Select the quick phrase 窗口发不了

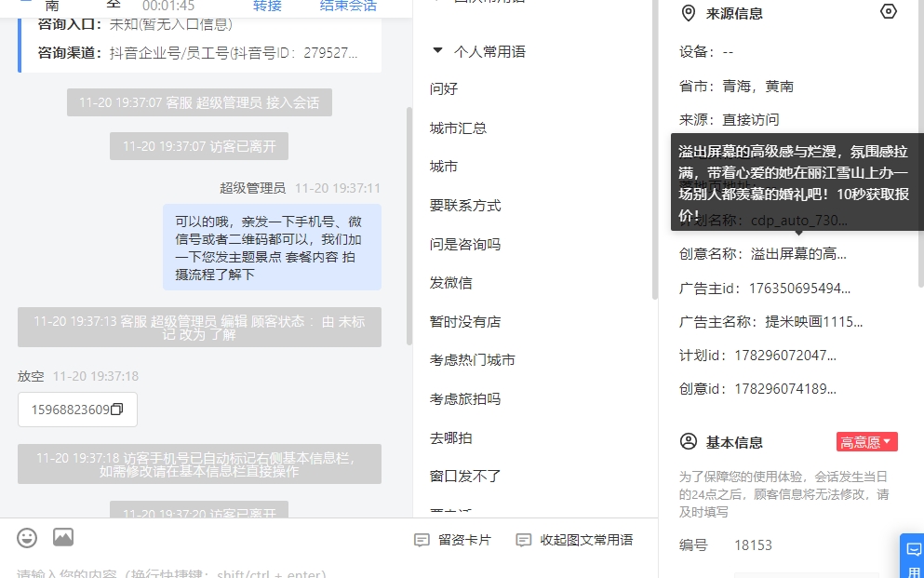click(465, 476)
